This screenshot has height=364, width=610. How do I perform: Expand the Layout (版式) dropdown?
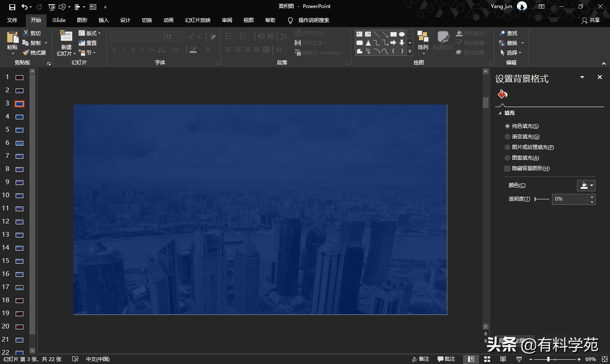point(90,33)
